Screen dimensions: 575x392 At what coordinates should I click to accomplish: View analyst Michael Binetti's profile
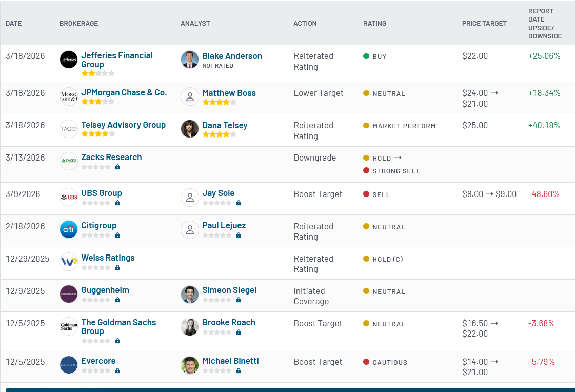point(231,361)
